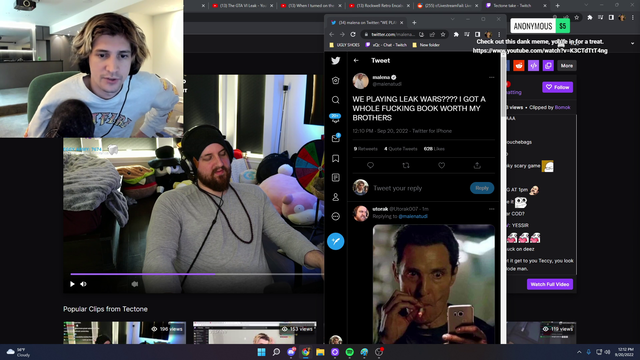The height and width of the screenshot is (360, 640).
Task: Copy clip link with copy icon
Action: pos(548,66)
